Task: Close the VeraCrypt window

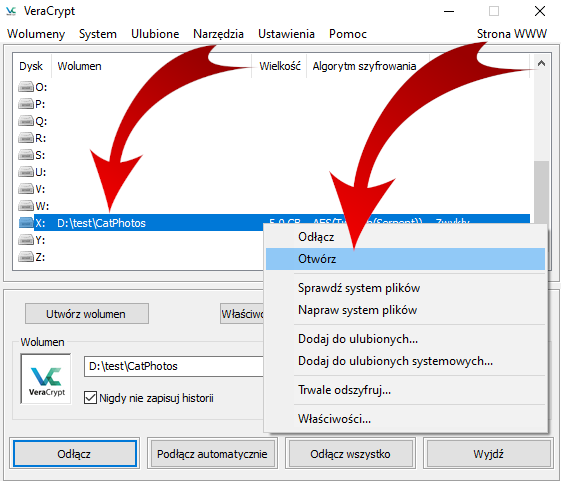Action: click(540, 11)
